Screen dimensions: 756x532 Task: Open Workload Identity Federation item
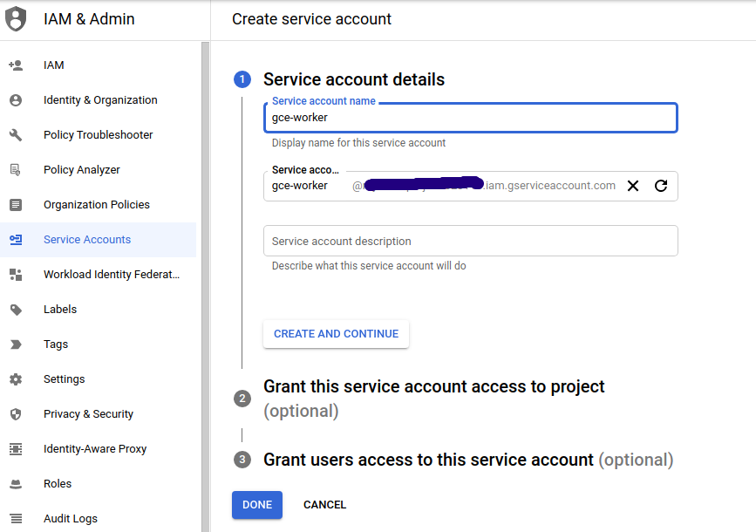[98, 275]
